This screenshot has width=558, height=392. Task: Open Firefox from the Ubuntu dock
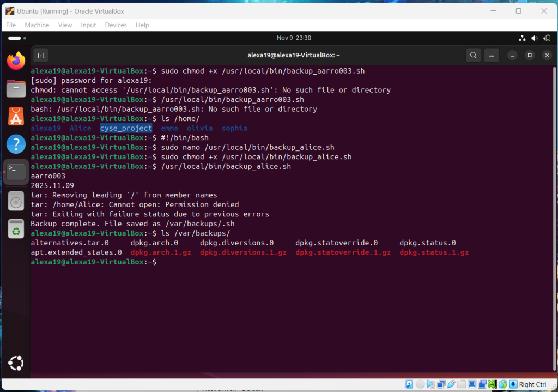coord(16,60)
